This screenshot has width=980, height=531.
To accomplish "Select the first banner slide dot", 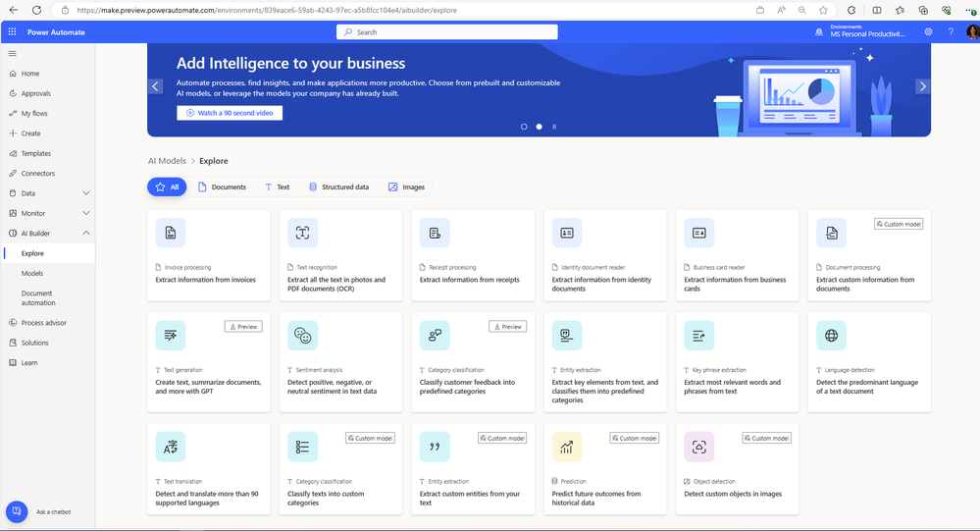I will point(524,127).
